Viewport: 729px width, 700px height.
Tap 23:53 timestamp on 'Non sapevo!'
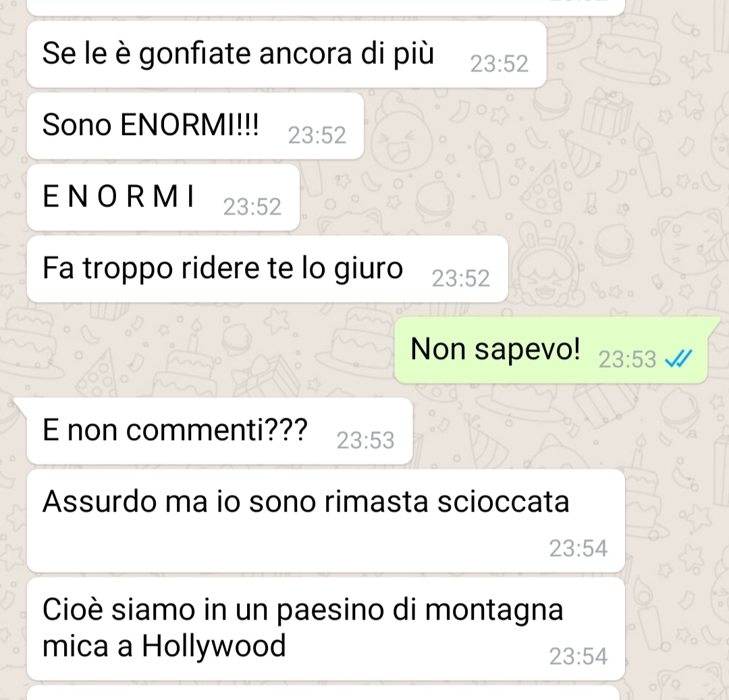pyautogui.click(x=626, y=359)
